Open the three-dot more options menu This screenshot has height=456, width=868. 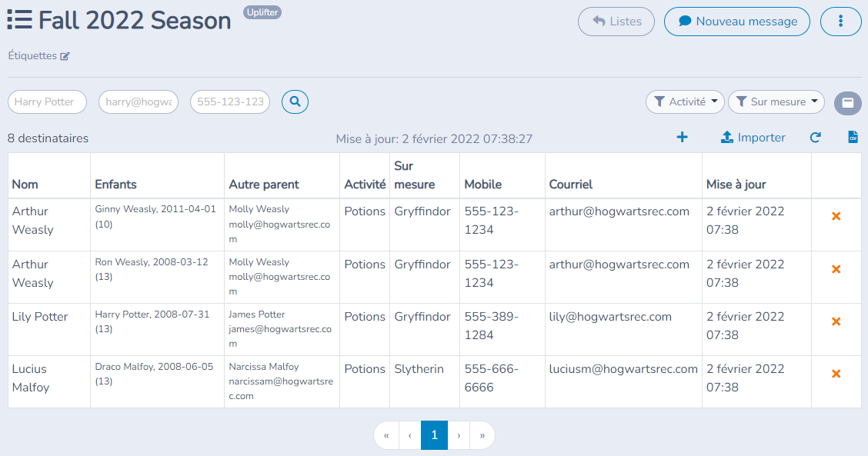click(x=840, y=22)
